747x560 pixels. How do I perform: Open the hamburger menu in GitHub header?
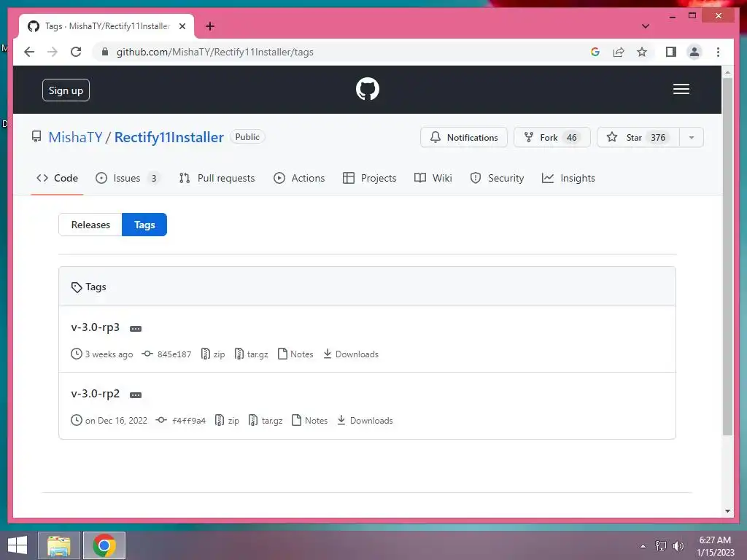pos(681,89)
